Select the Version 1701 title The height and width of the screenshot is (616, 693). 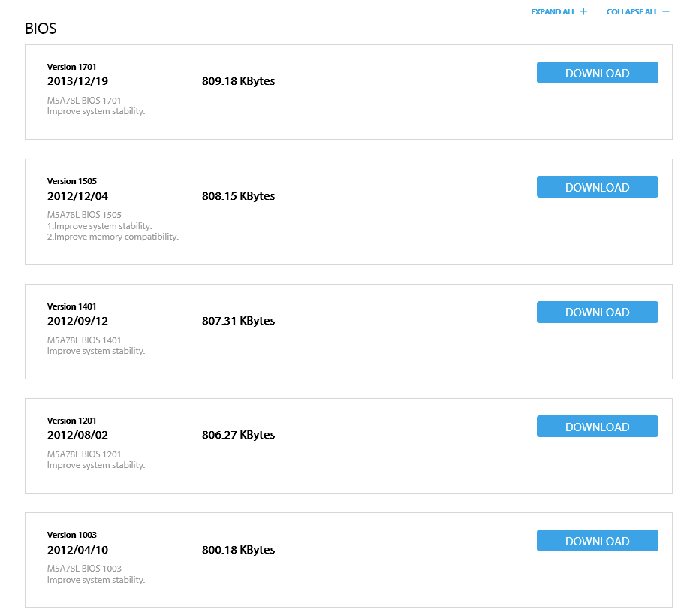[x=71, y=67]
